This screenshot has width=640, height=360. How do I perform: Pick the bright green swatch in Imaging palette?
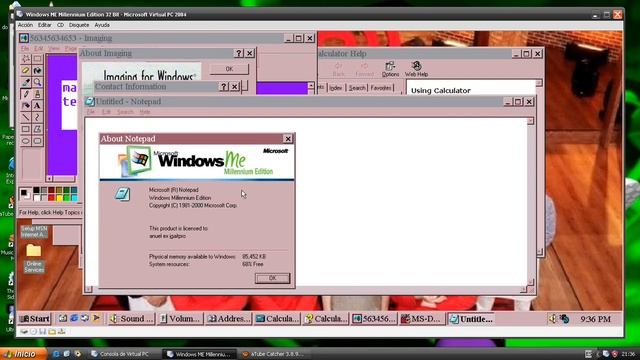66,198
